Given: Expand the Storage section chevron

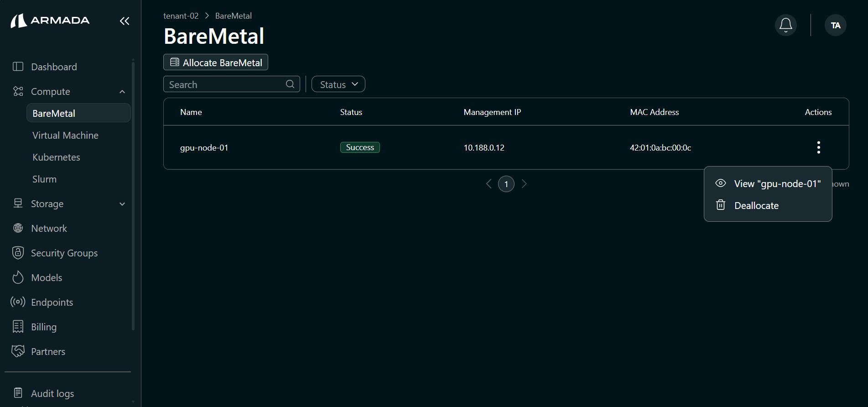Looking at the screenshot, I should (122, 204).
